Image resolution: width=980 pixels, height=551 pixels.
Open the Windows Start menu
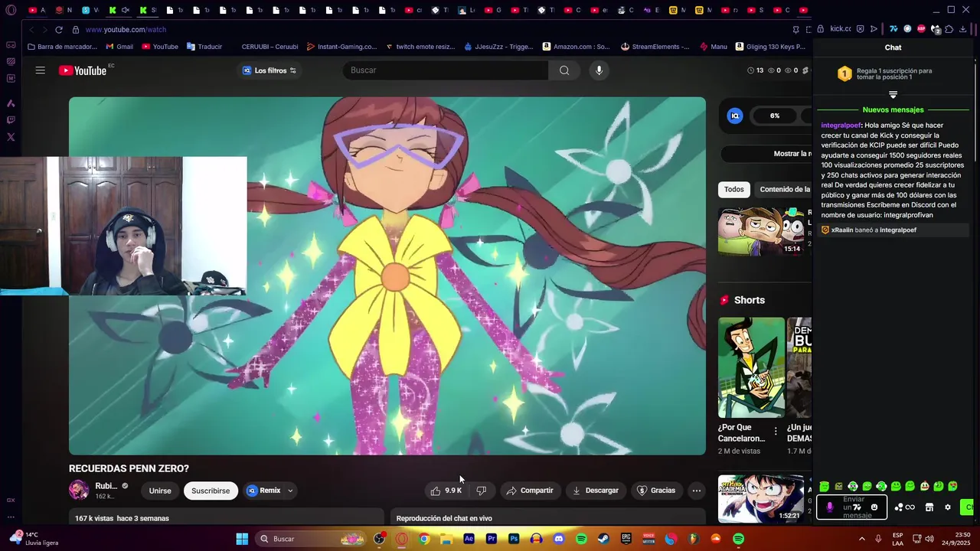[242, 539]
